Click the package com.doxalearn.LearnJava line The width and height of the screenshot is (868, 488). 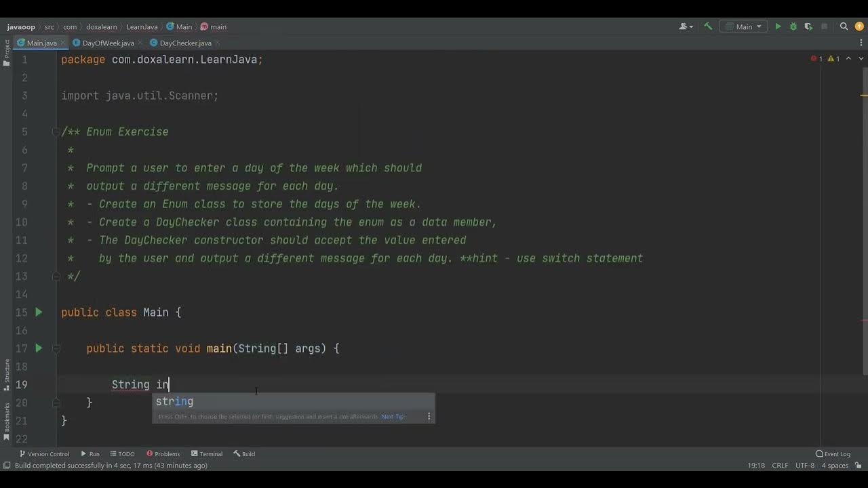[x=162, y=60]
